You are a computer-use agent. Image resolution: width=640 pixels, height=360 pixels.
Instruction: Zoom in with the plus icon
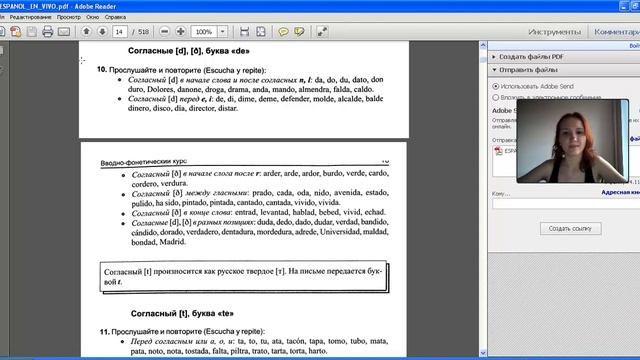click(180, 31)
